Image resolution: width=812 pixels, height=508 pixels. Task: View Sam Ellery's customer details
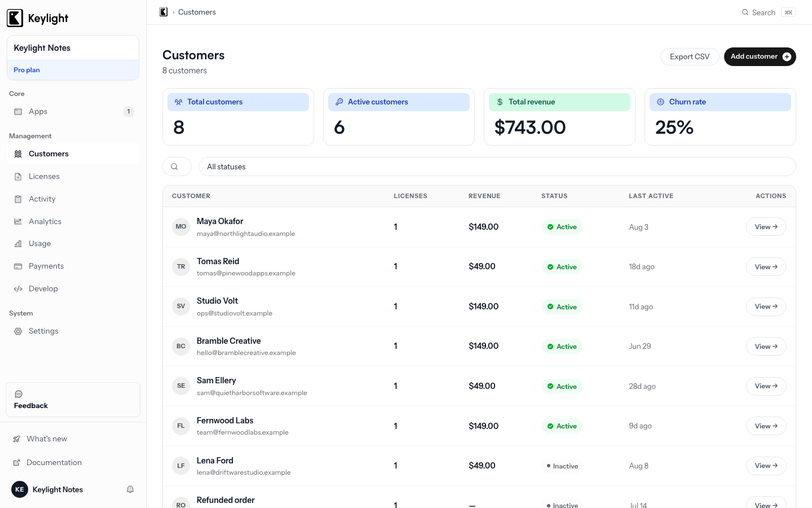tap(766, 386)
